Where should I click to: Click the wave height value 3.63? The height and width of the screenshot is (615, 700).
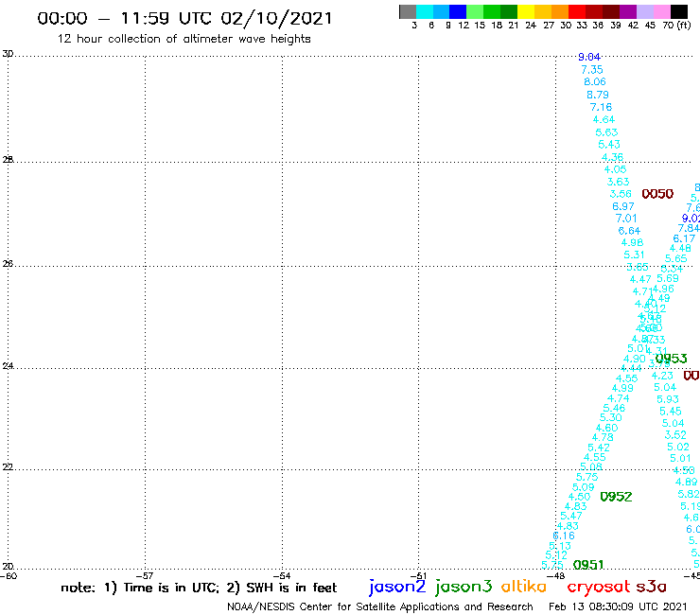point(618,183)
